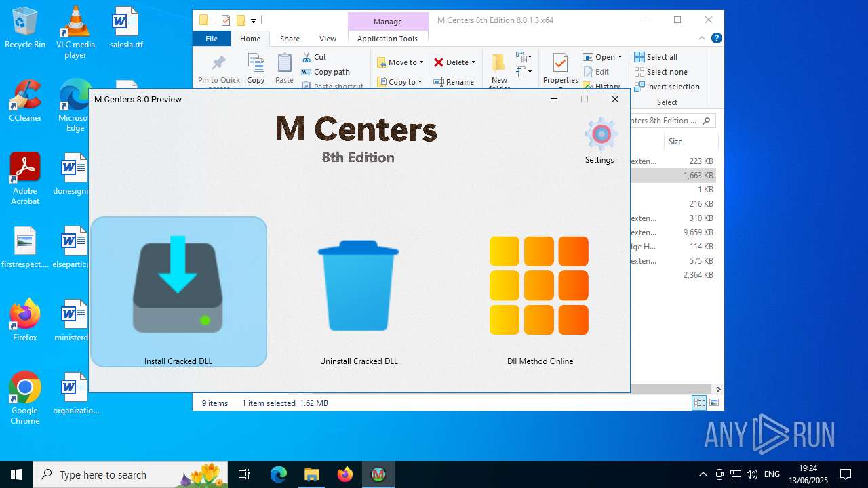Screen dimensions: 868x488
Task: Open the New item dropdown
Action: coord(524,57)
